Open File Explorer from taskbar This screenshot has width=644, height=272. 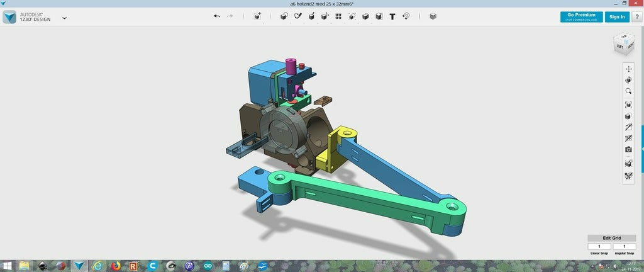tap(25, 266)
